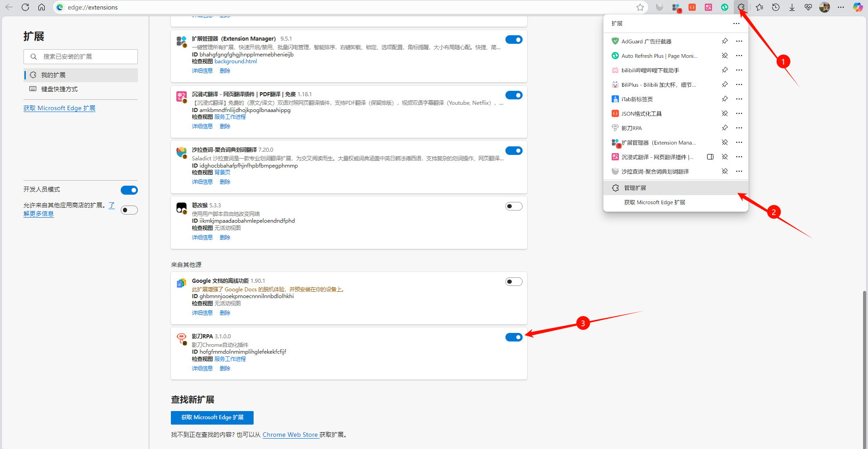
Task: Toggle the Extensions puzzle toolbar button
Action: click(x=741, y=7)
